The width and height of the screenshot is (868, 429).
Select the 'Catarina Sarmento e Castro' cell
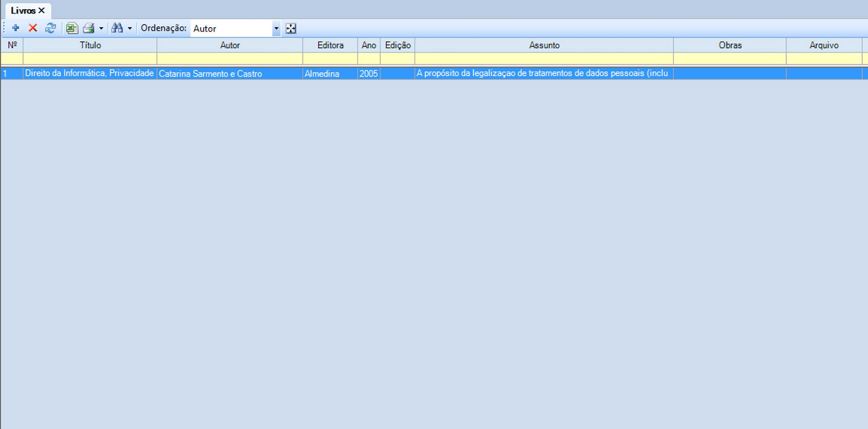230,74
